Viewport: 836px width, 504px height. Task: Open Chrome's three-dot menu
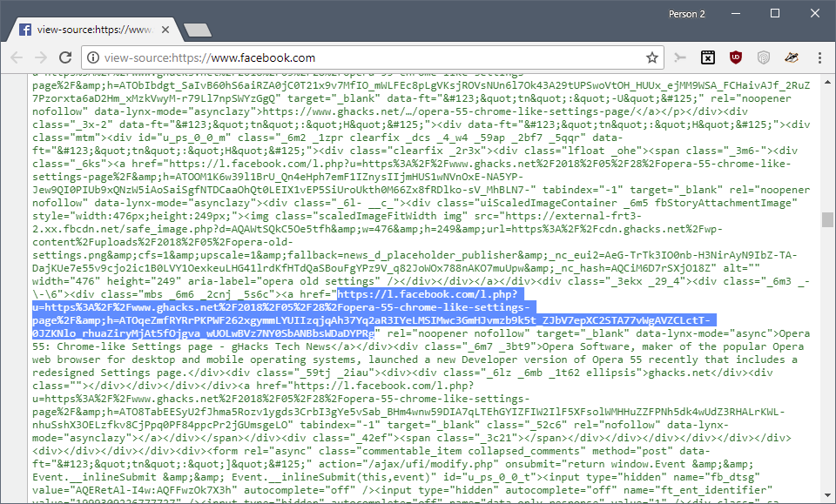click(x=819, y=57)
